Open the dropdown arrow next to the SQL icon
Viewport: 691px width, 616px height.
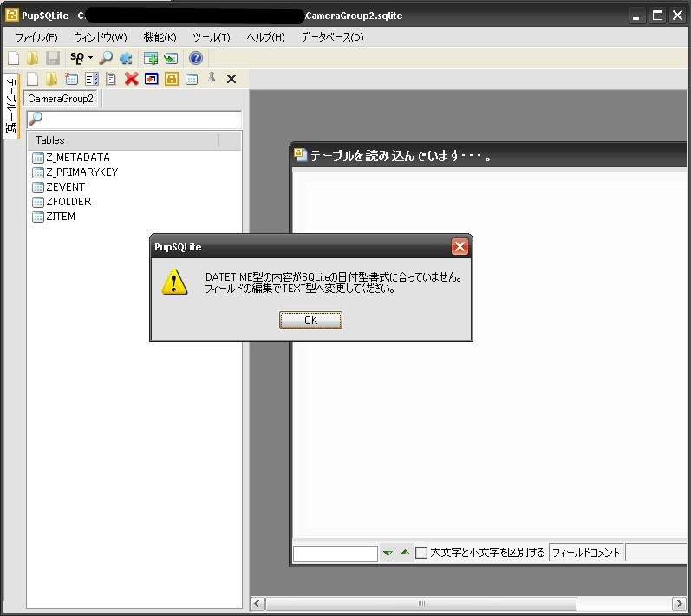[x=90, y=58]
